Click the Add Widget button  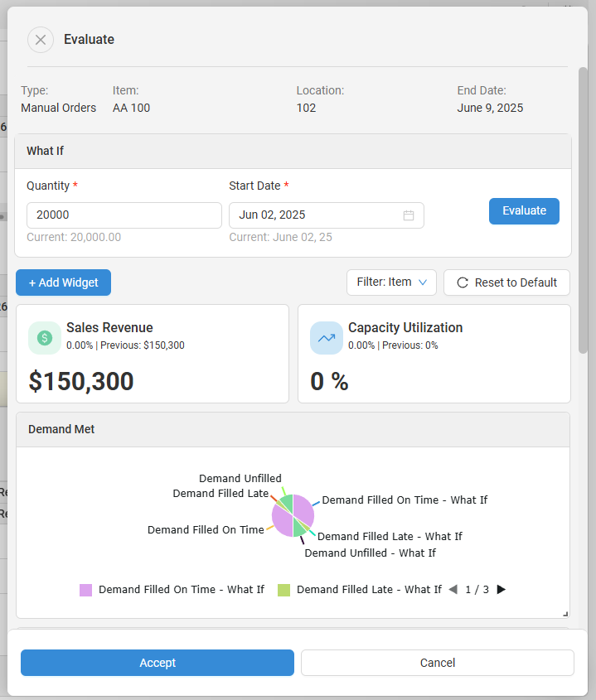pyautogui.click(x=63, y=282)
